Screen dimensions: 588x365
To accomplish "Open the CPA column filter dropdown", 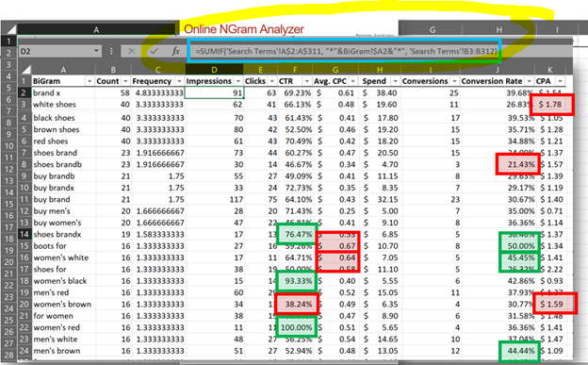I will (x=560, y=81).
